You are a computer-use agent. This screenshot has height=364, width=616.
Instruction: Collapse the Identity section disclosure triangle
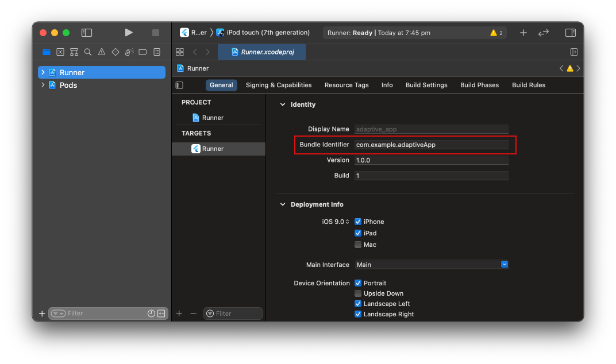tap(282, 104)
